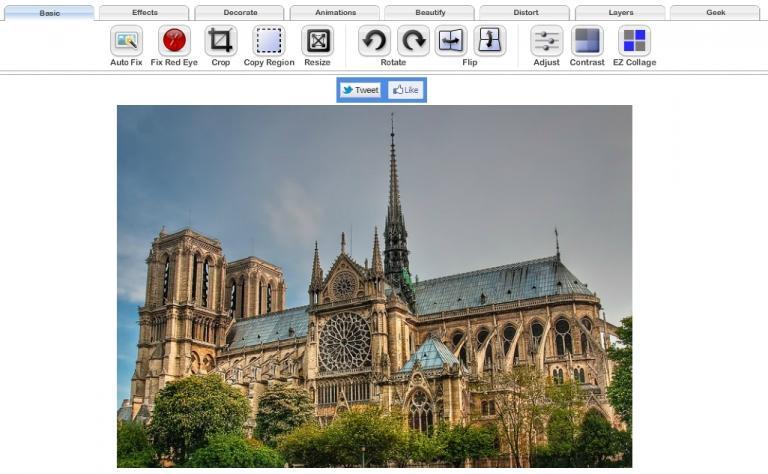The image size is (768, 474).
Task: Click the Auto Fix tool icon
Action: (126, 41)
